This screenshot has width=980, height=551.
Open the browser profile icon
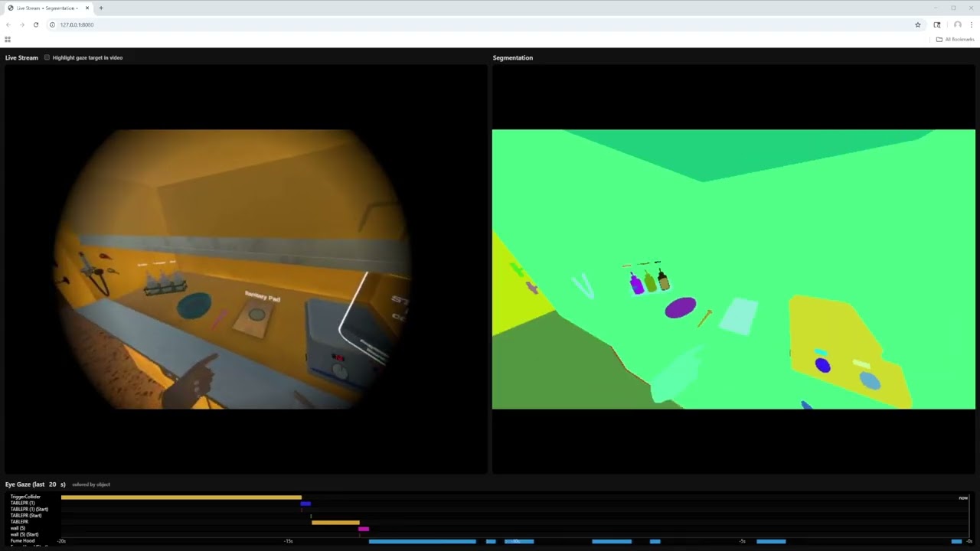pyautogui.click(x=957, y=24)
